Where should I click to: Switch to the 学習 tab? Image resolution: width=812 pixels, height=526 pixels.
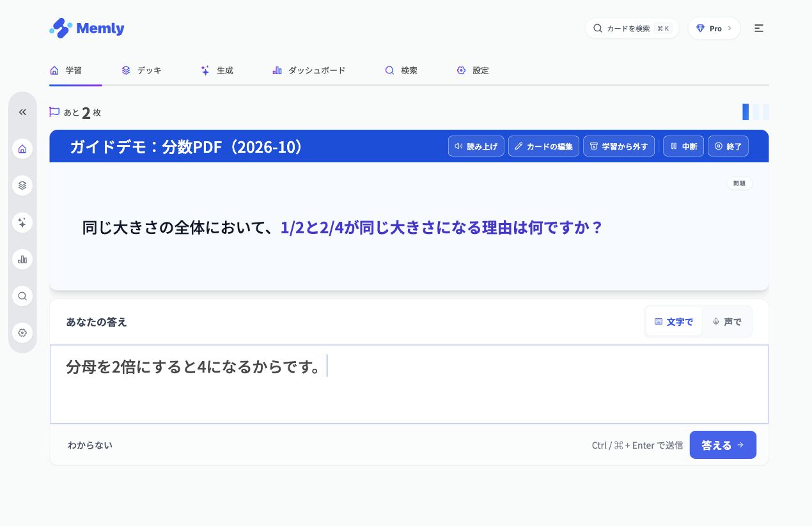pyautogui.click(x=66, y=70)
